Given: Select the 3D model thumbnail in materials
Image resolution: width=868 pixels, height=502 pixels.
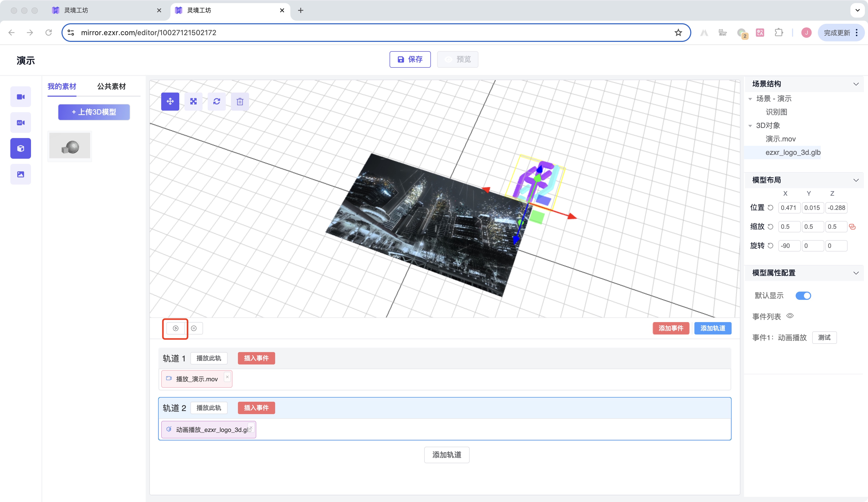Looking at the screenshot, I should (x=69, y=146).
